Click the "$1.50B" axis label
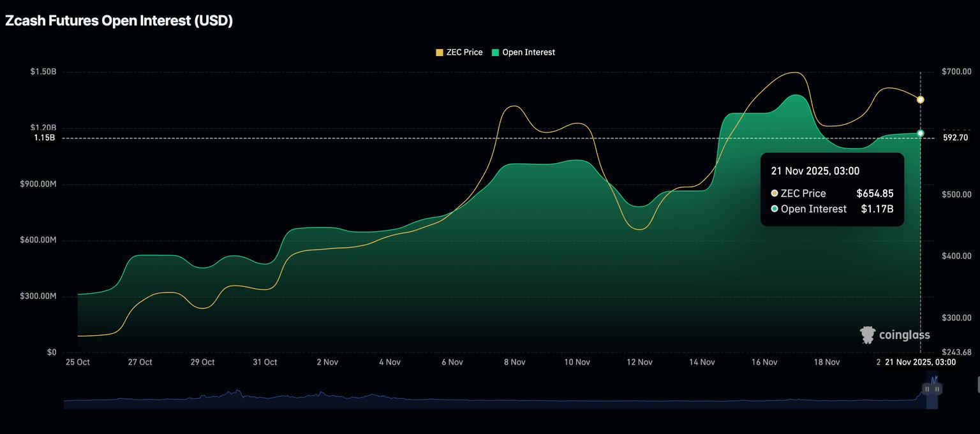980x434 pixels. 42,71
